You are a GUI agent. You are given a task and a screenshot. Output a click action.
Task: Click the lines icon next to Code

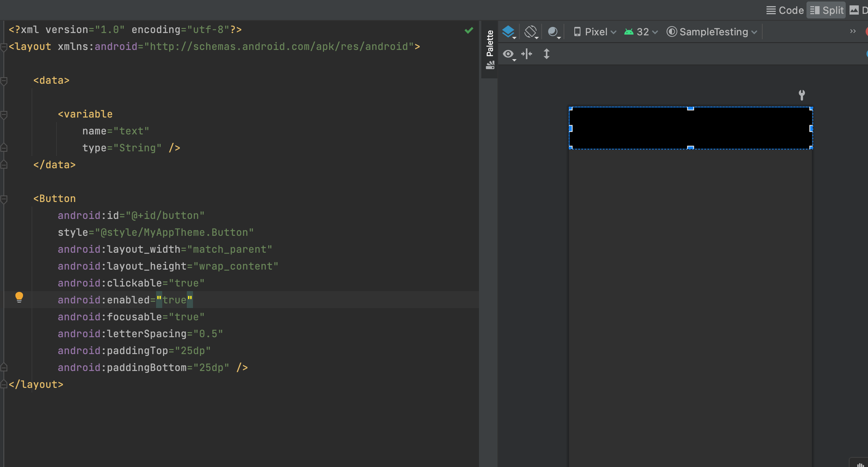pyautogui.click(x=771, y=10)
